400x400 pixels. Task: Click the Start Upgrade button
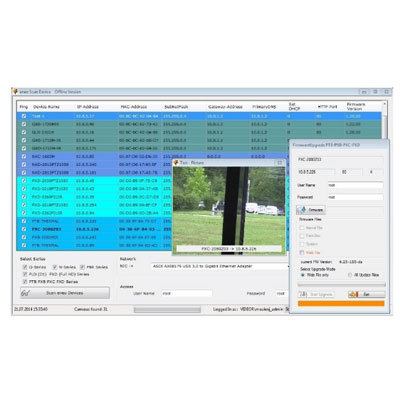pos(316,295)
